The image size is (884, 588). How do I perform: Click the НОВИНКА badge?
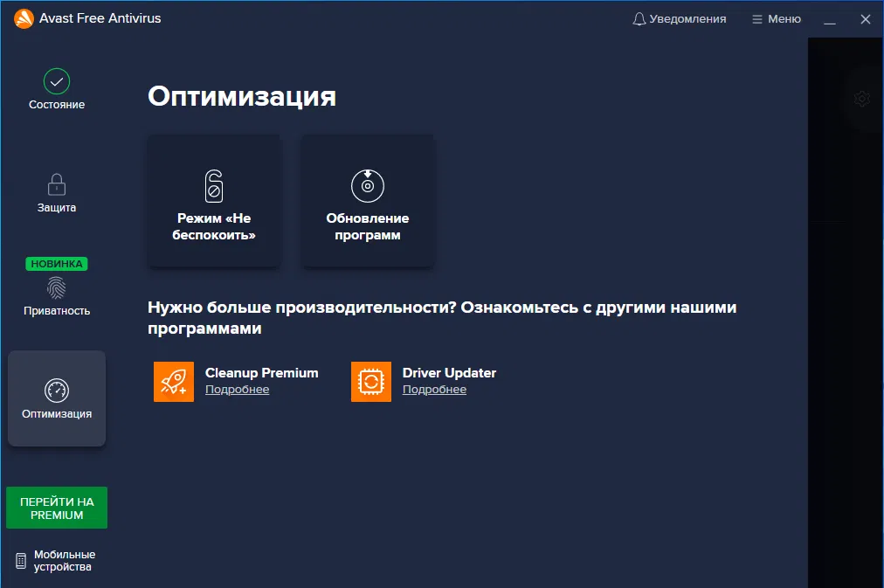[x=57, y=264]
